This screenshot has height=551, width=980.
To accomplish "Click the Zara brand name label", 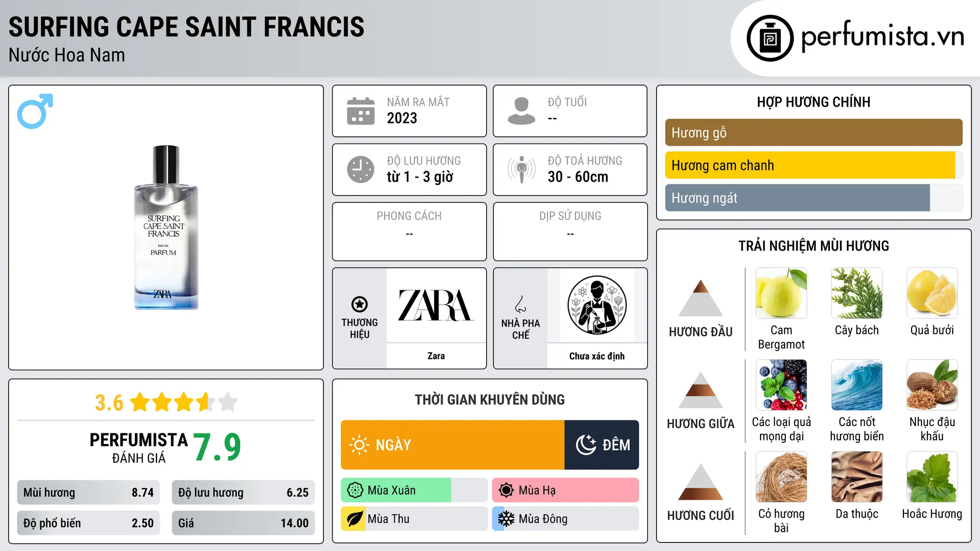I will coord(436,356).
